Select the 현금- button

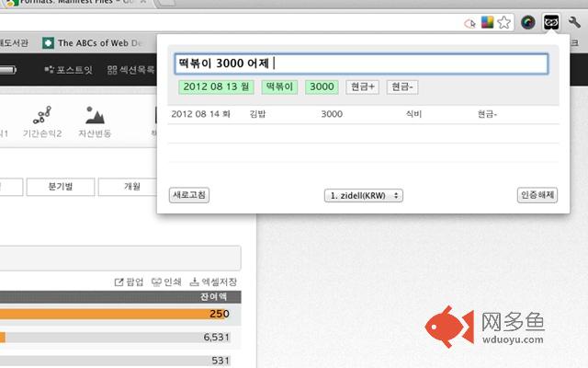click(x=402, y=86)
